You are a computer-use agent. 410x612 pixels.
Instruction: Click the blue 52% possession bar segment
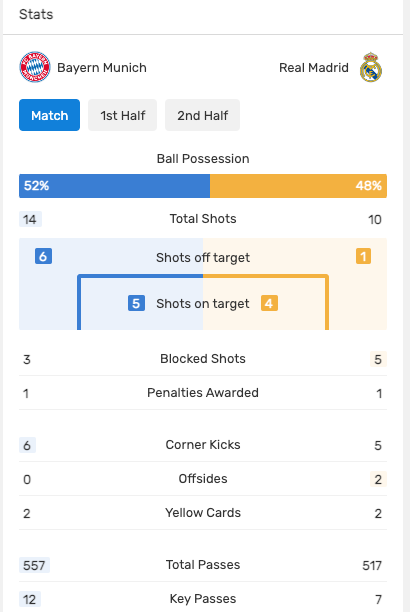114,186
